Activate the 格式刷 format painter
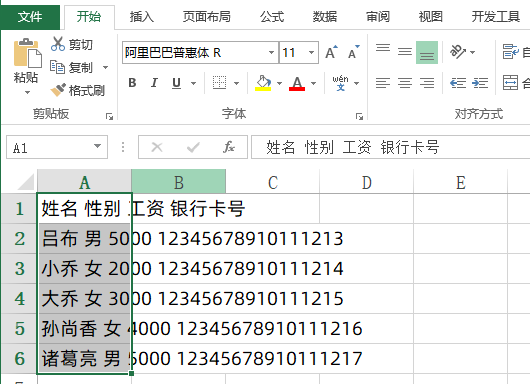The height and width of the screenshot is (384, 530). coord(77,90)
